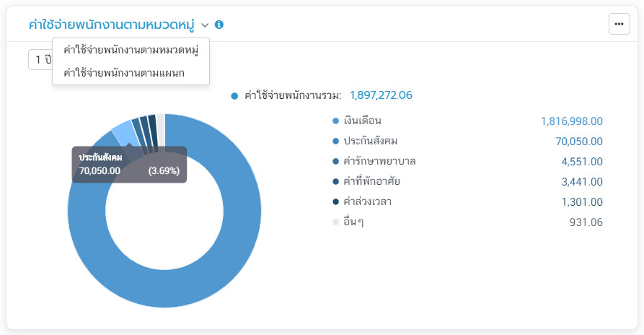Click the ค่าใช้จ่ายพนักงานรวม total dot

(x=234, y=95)
